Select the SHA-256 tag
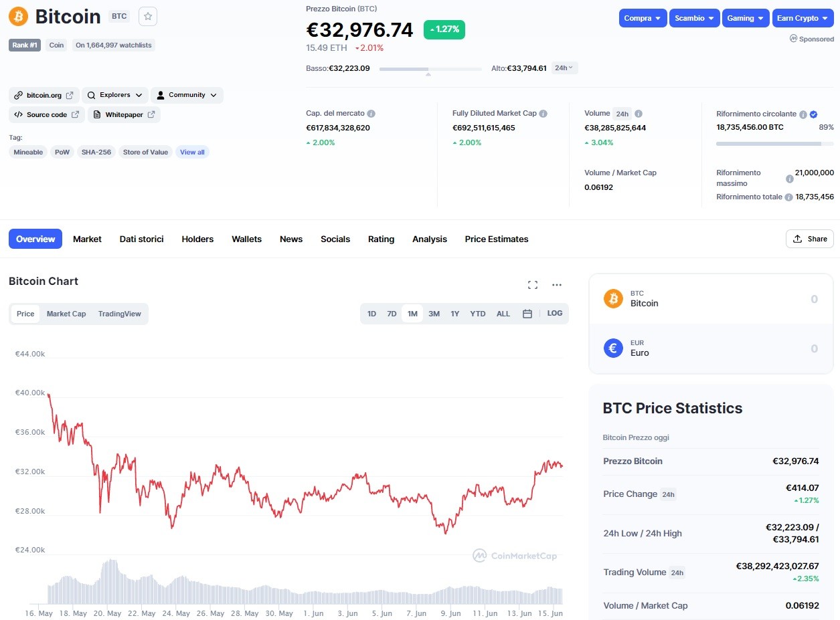840x620 pixels. coord(96,152)
